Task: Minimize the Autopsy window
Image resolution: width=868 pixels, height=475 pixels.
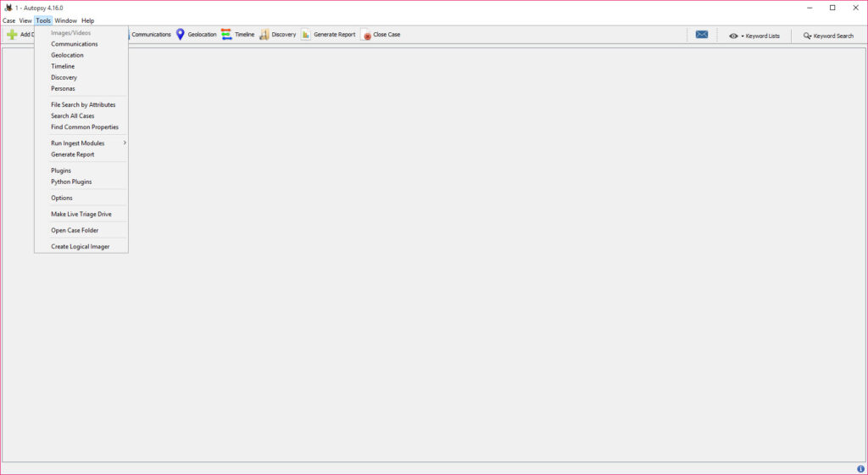Action: pos(810,8)
